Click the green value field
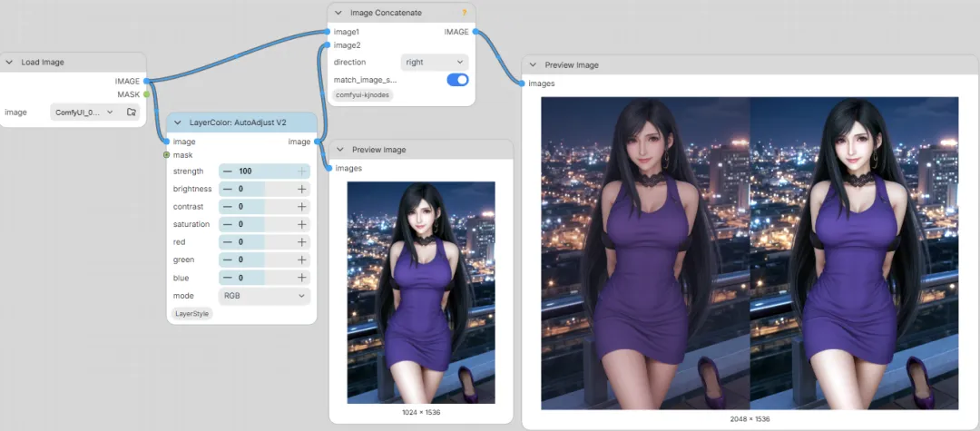Image resolution: width=980 pixels, height=431 pixels. pos(264,260)
